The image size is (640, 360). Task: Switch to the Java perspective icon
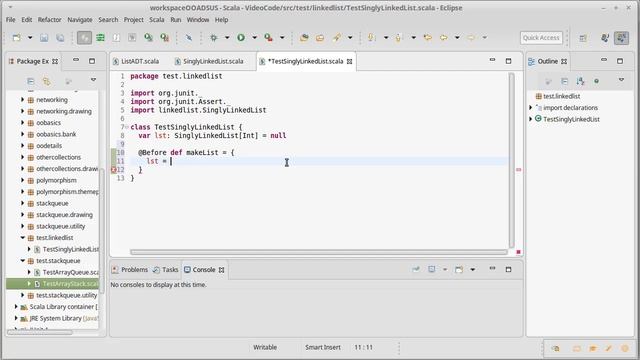pos(605,38)
